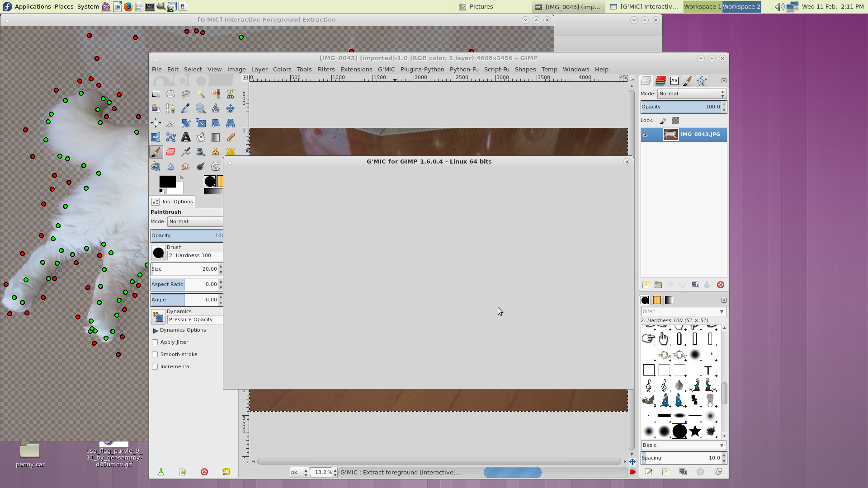Image resolution: width=868 pixels, height=488 pixels.
Task: Open the Paintbrush Mode Normal dropdown
Action: 195,221
